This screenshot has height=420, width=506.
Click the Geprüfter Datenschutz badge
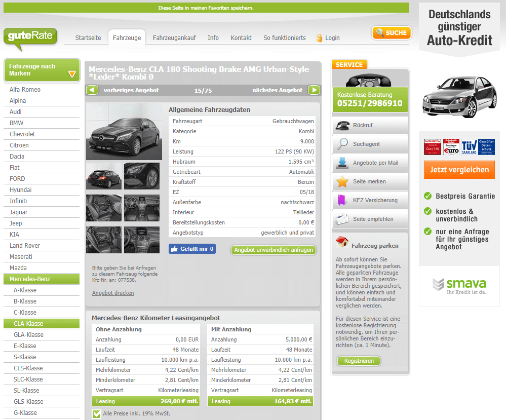click(x=486, y=147)
